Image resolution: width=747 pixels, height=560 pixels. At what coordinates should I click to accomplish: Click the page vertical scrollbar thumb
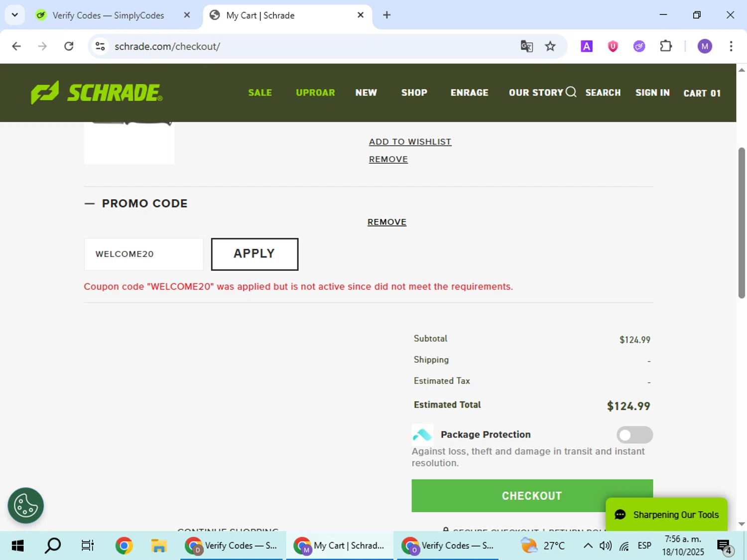pos(742,223)
